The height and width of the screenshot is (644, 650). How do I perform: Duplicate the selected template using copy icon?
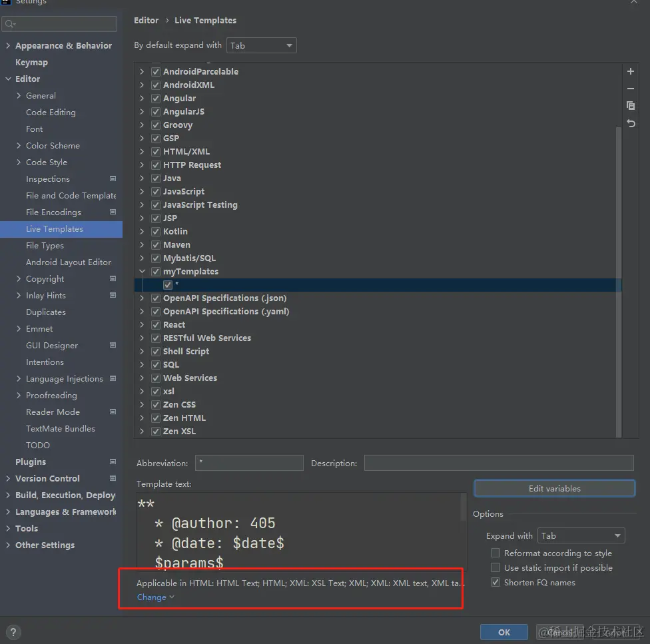(631, 106)
